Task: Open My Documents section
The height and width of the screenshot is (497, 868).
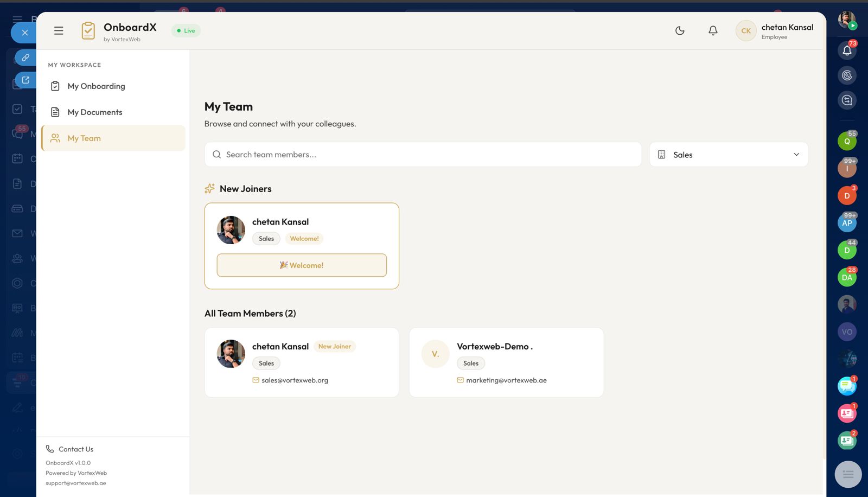Action: 95,112
